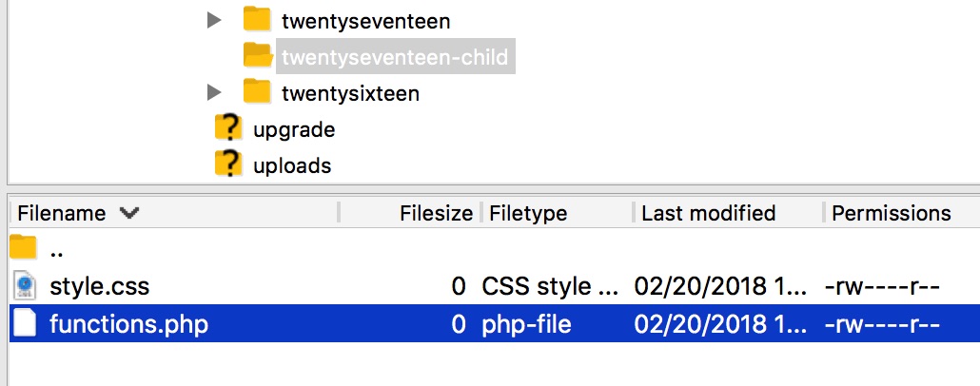Click the style.css file icon
Screen dimensions: 980x386
pyautogui.click(x=25, y=286)
